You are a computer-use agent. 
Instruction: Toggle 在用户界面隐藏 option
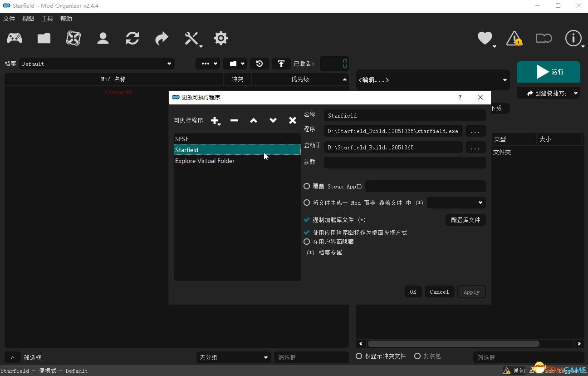pos(307,242)
